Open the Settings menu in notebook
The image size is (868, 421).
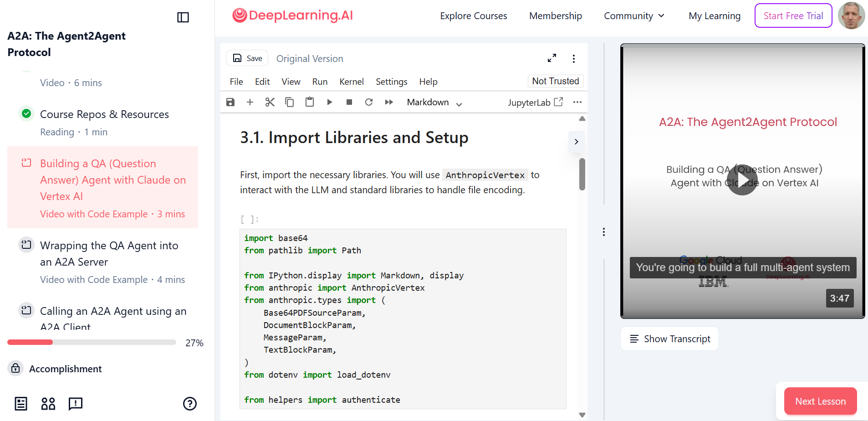tap(391, 82)
